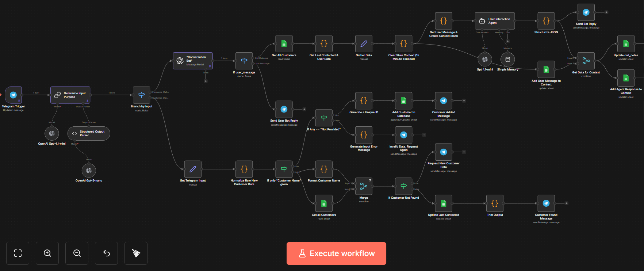Select the Structured Output Parser node
This screenshot has height=271, width=644.
click(x=89, y=134)
